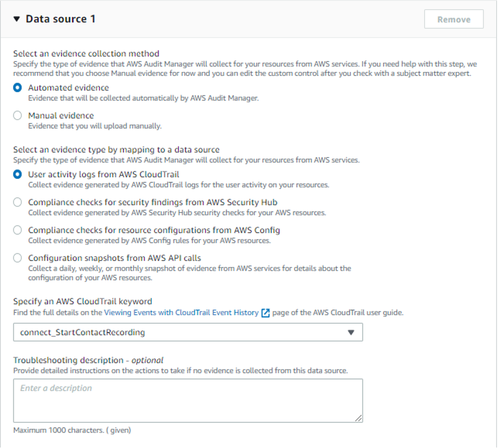The height and width of the screenshot is (448, 498).
Task: Click the external-link icon after the CloudTrail link
Action: pyautogui.click(x=265, y=313)
